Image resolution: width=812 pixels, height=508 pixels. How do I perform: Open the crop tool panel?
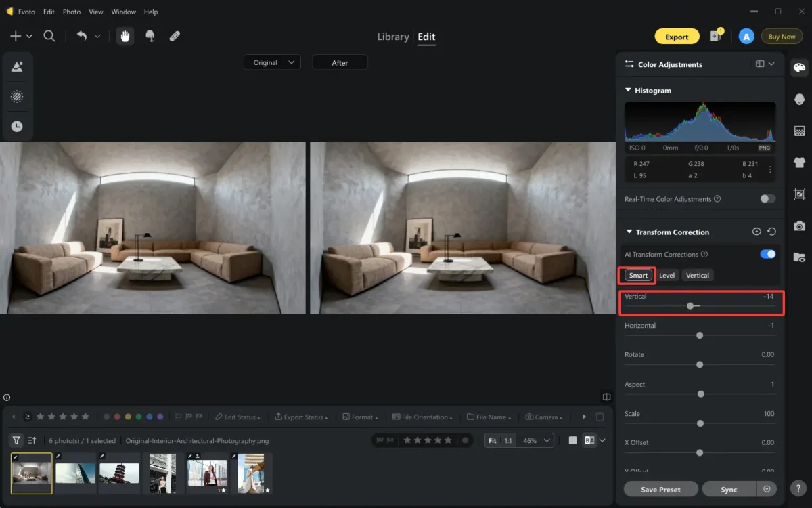coord(799,194)
